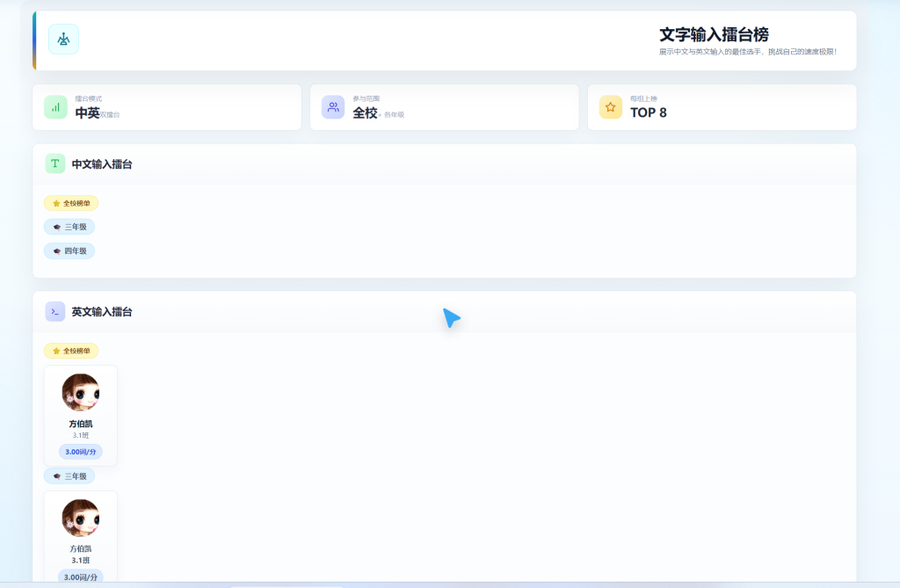900x588 pixels.
Task: Click 3.1班 label in 全校榜单 card
Action: point(80,435)
